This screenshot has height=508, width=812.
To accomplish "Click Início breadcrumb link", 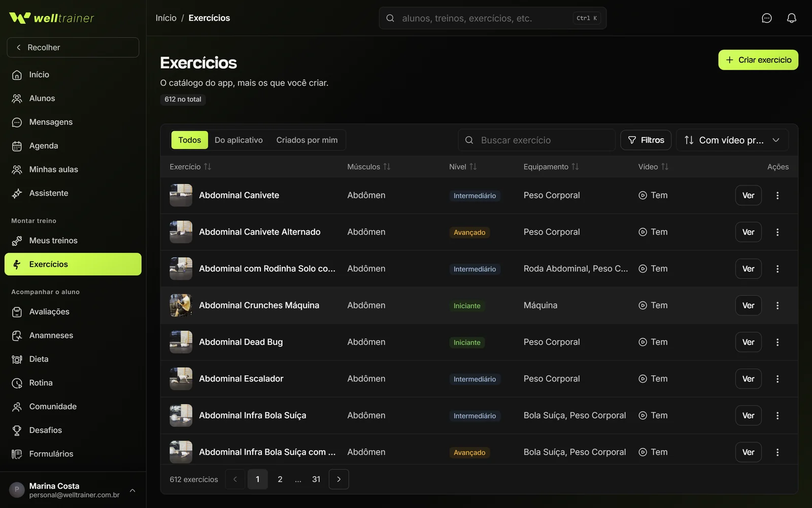I will (x=166, y=18).
